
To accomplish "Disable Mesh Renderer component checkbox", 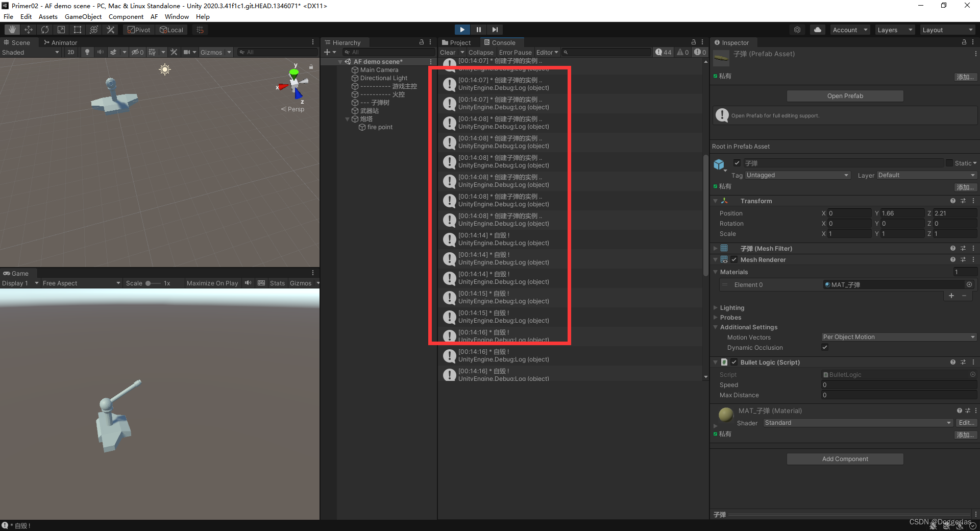I will (734, 260).
